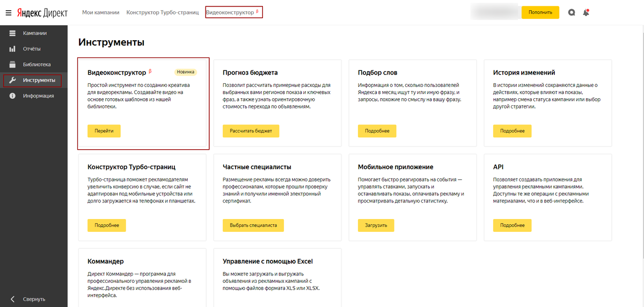Click the Библиотека image icon
The image size is (644, 307).
[12, 64]
